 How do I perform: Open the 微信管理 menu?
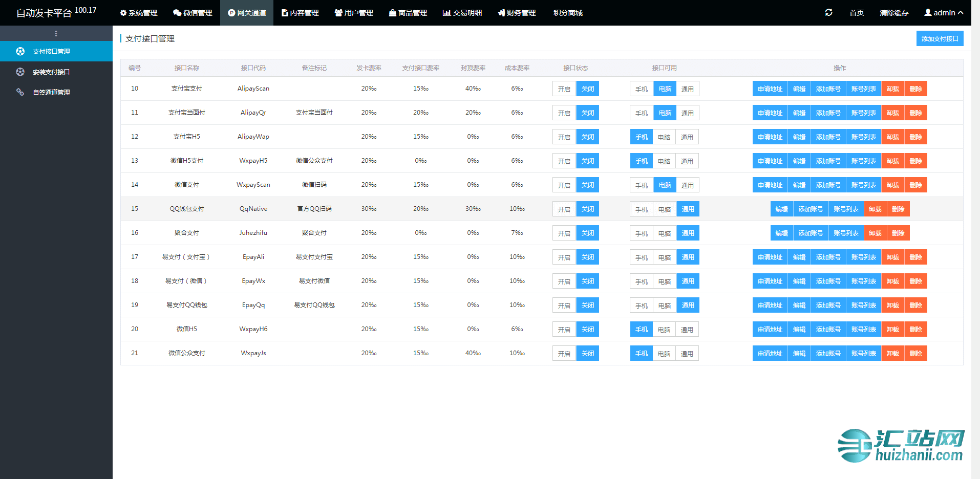[193, 13]
